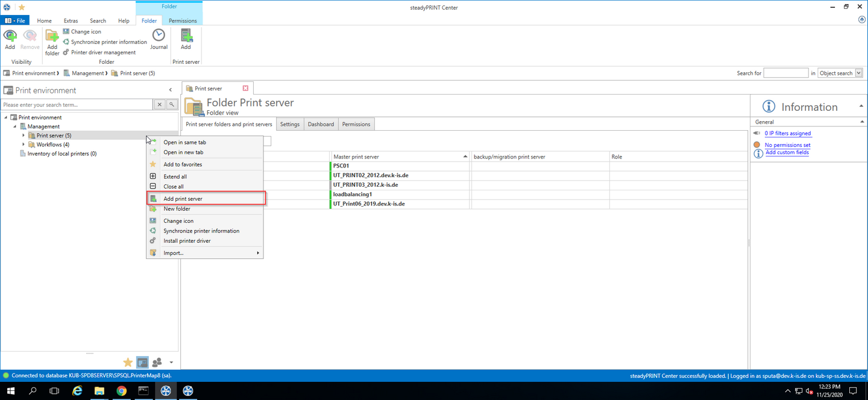Click the Add visibility icon in the ribbon
The image size is (868, 400).
point(10,39)
